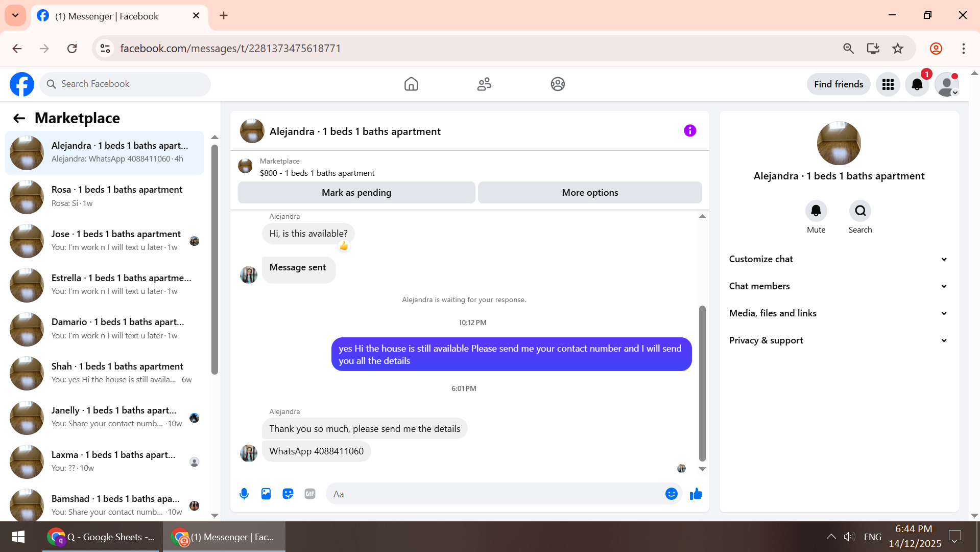The width and height of the screenshot is (980, 552).
Task: Open the notifications bell with badge
Action: point(917,84)
